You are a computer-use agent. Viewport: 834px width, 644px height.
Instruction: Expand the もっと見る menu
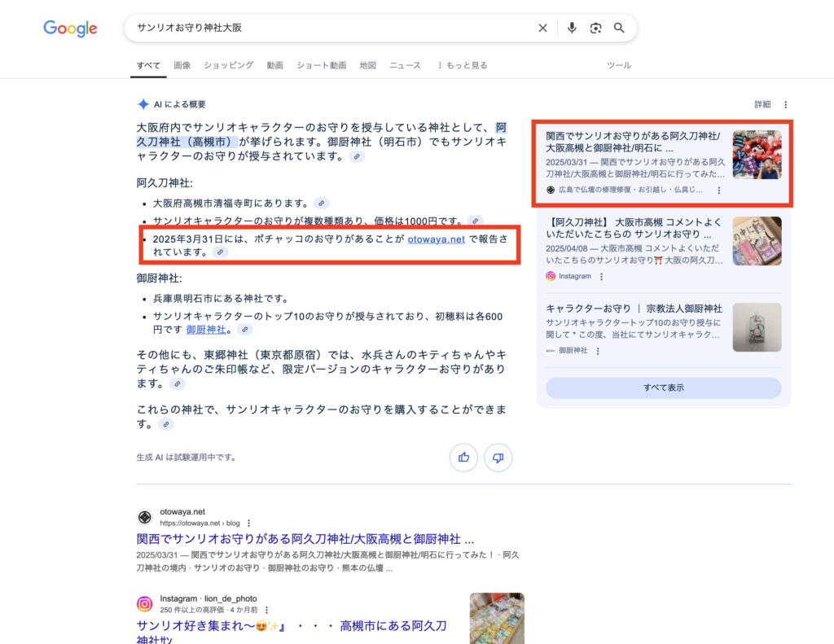click(x=463, y=65)
